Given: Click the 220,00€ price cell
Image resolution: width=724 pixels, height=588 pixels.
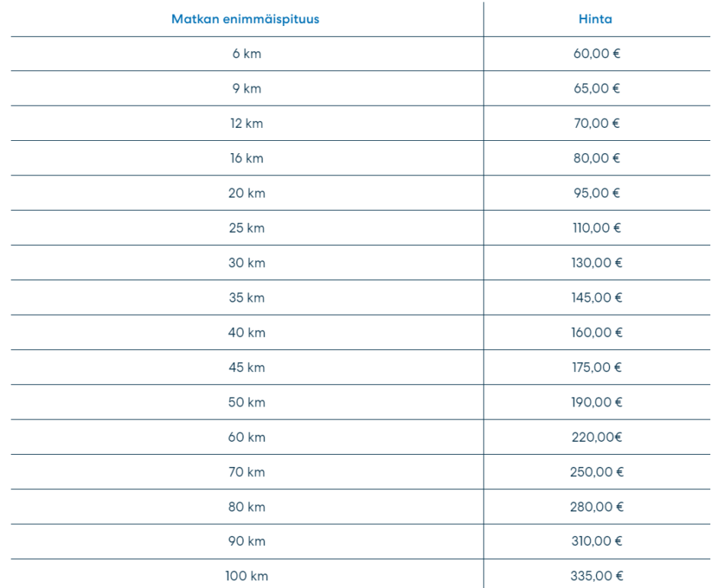Looking at the screenshot, I should pyautogui.click(x=601, y=437).
